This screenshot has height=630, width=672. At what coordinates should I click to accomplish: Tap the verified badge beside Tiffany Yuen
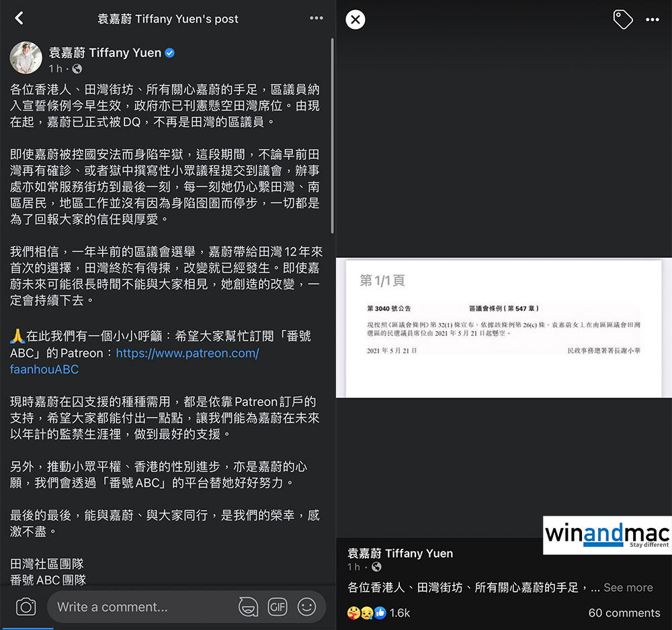pos(170,52)
